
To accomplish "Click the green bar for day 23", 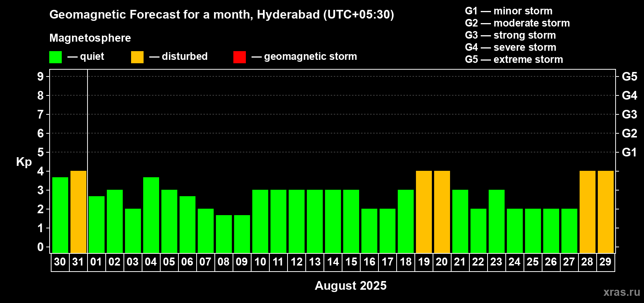I will [497, 222].
